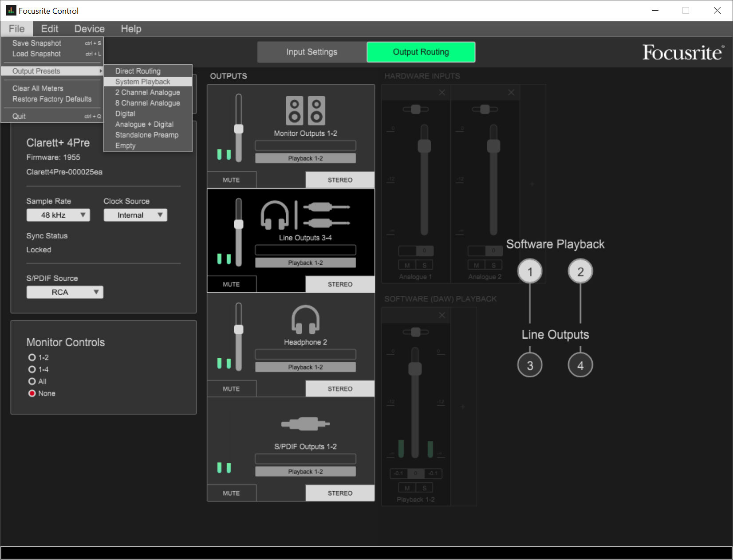
Task: Open Monitor Outputs 1-2 Playback 1-2 source selector
Action: click(x=305, y=158)
